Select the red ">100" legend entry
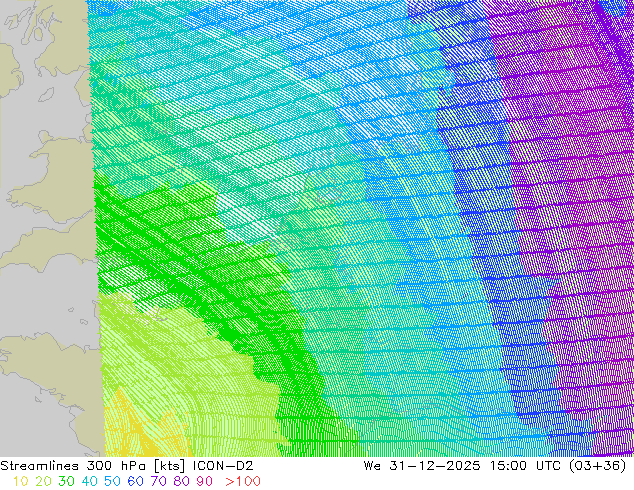 click(x=242, y=482)
